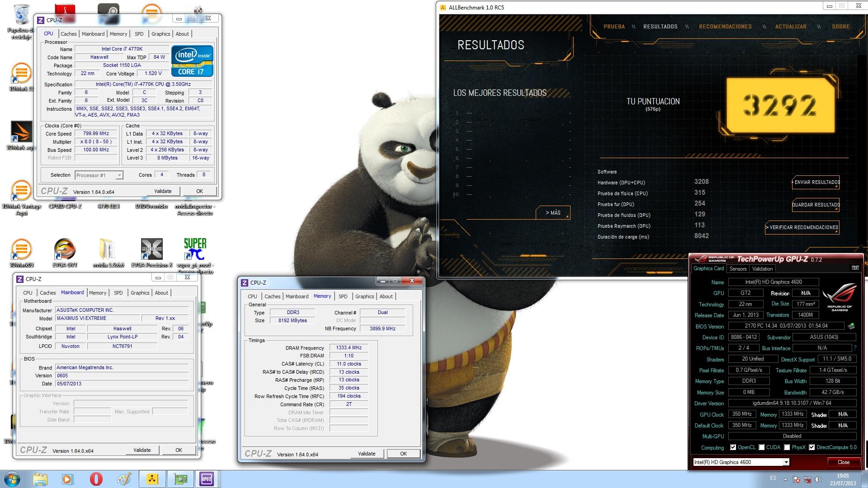Click Validate in the Mainboard CPU-Z window
Image resolution: width=868 pixels, height=488 pixels.
click(x=142, y=450)
